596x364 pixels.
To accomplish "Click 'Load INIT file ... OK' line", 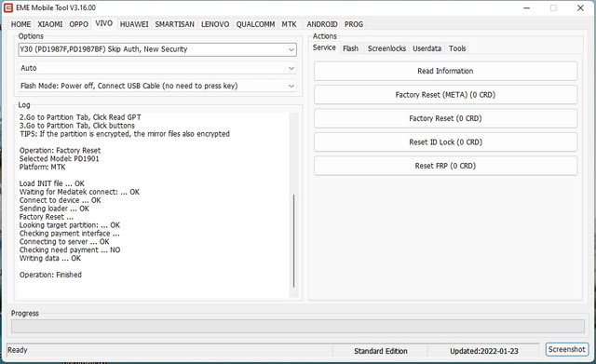I will tap(52, 183).
